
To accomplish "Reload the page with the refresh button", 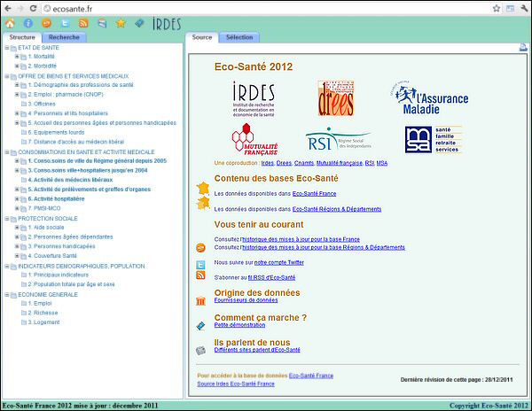I will (33, 9).
